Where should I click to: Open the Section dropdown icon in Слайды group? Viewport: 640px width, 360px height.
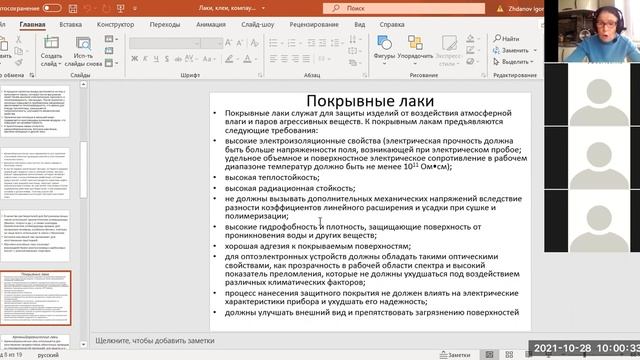click(111, 63)
